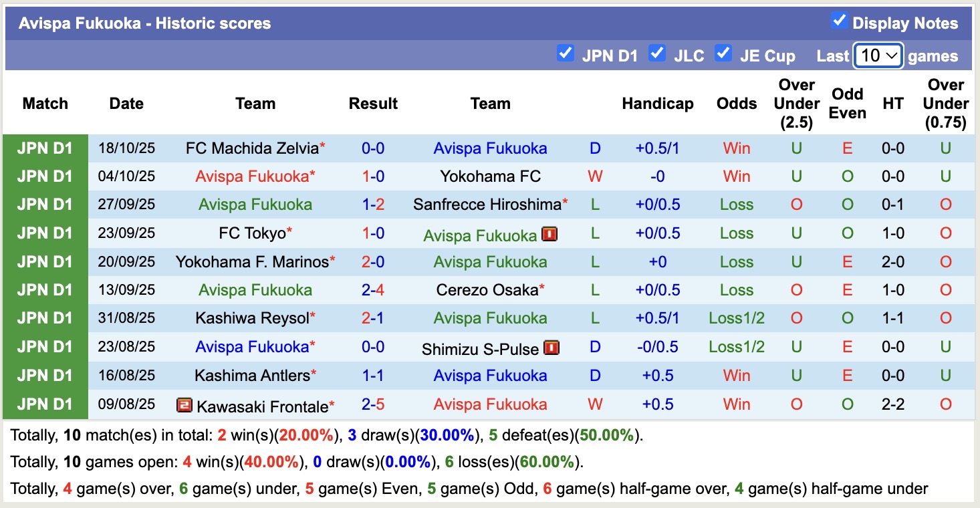The height and width of the screenshot is (508, 980).
Task: Click the red card icon beside Avispa Fukuoka in FC Tokyo match
Action: tap(549, 233)
